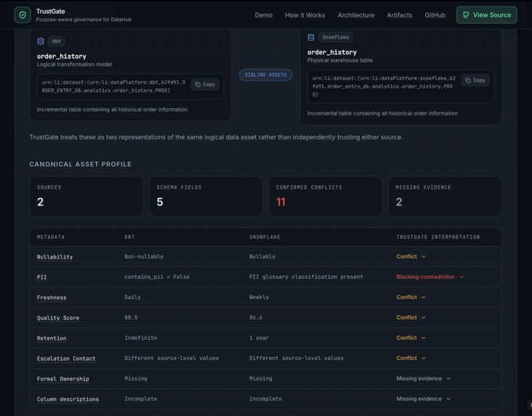The height and width of the screenshot is (416, 532).
Task: Click the database icon beside the Snowflake tag
Action: [311, 37]
